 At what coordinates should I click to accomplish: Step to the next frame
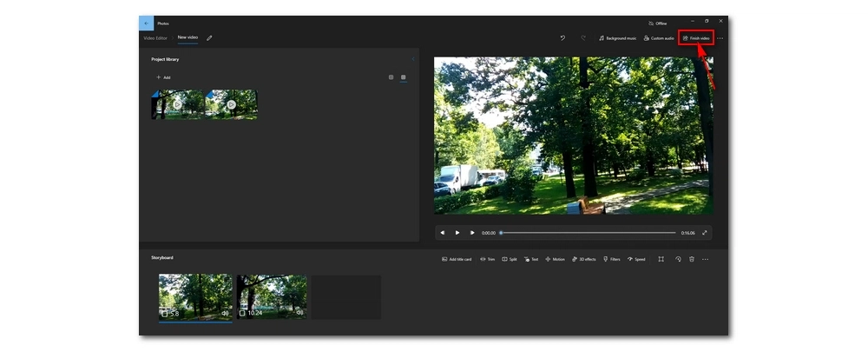point(471,233)
